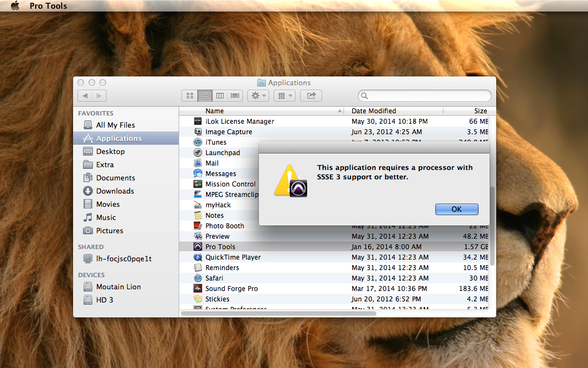
Task: Click the QuickTime Player icon
Action: coord(198,257)
